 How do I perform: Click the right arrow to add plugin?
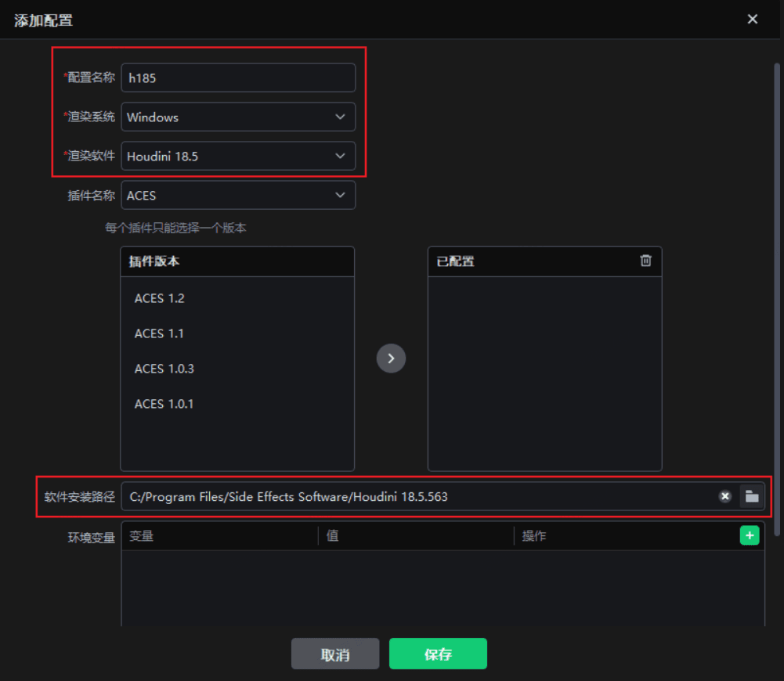[x=391, y=359]
